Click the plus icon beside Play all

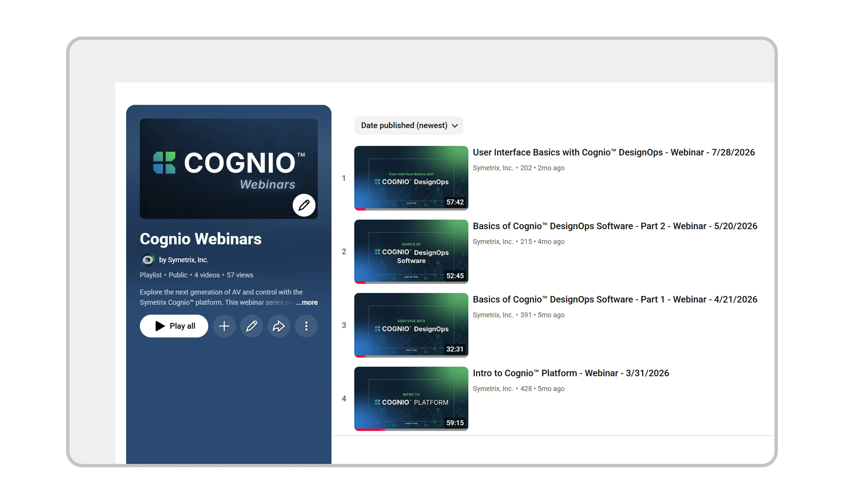pyautogui.click(x=224, y=326)
